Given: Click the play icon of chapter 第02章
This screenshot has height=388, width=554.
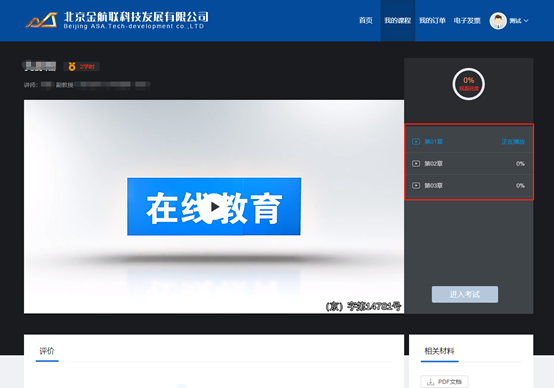Looking at the screenshot, I should point(416,164).
